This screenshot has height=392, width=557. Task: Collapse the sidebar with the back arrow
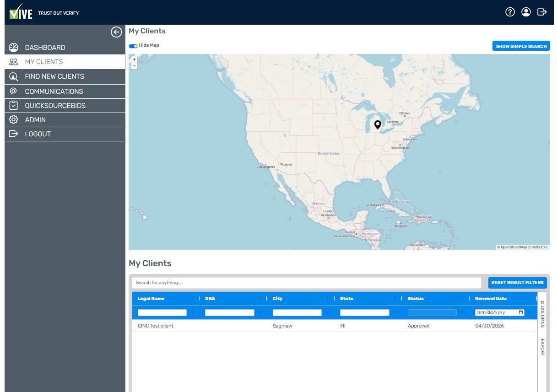tap(116, 32)
